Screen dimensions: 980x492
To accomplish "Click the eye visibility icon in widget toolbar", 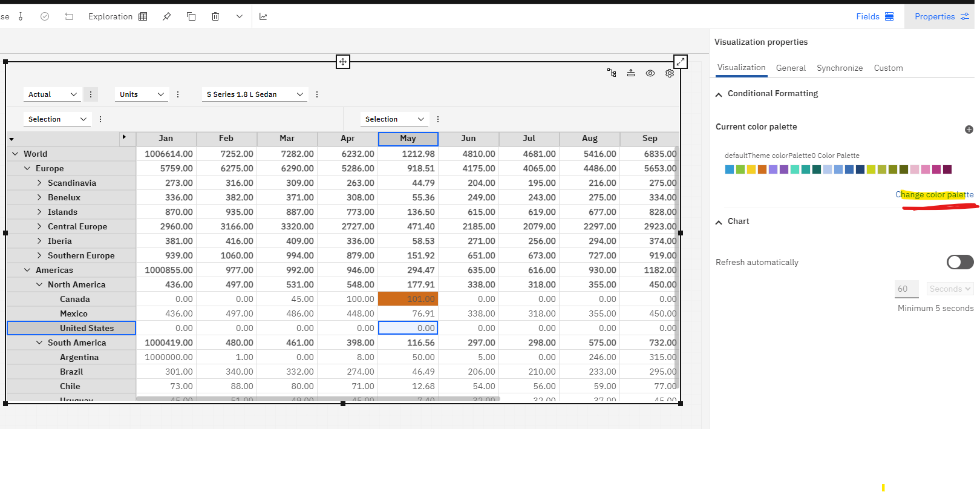I will pos(650,73).
